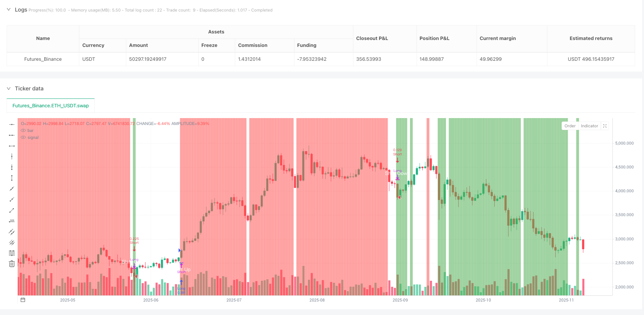
Task: Click the log progress status text
Action: tap(151, 10)
